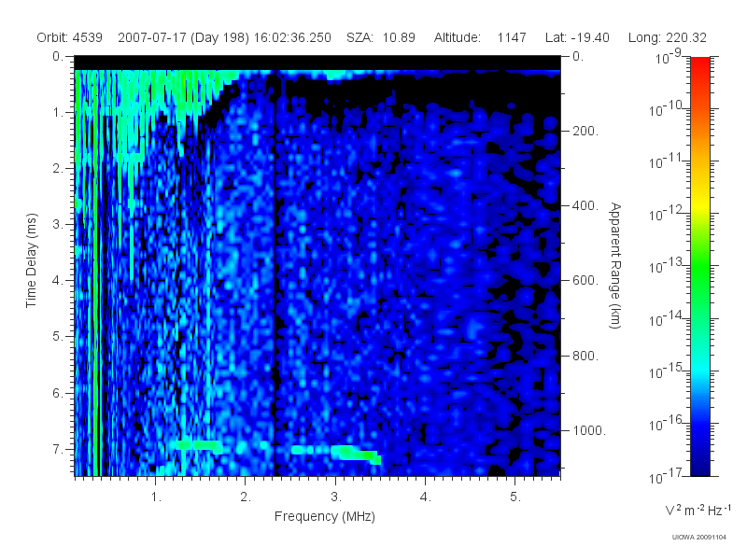The width and height of the screenshot is (747, 560).
Task: Click the frequency tick label '4.'
Action: (x=426, y=497)
